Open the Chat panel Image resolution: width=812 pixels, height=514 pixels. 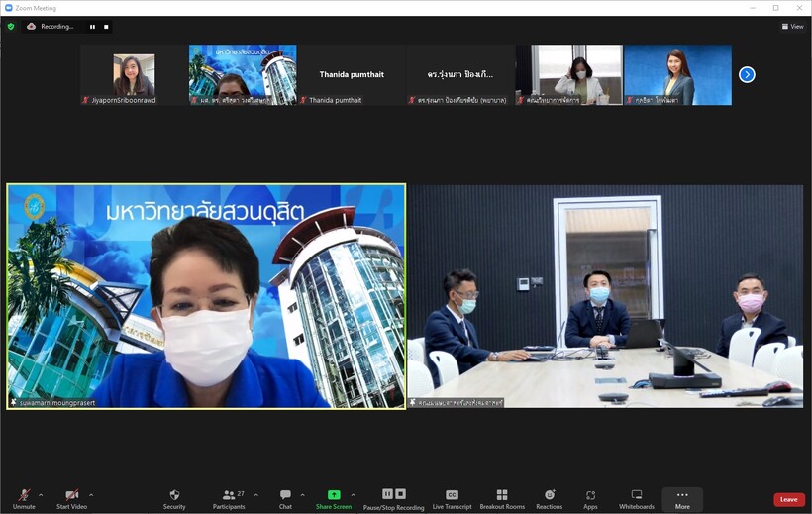(285, 499)
